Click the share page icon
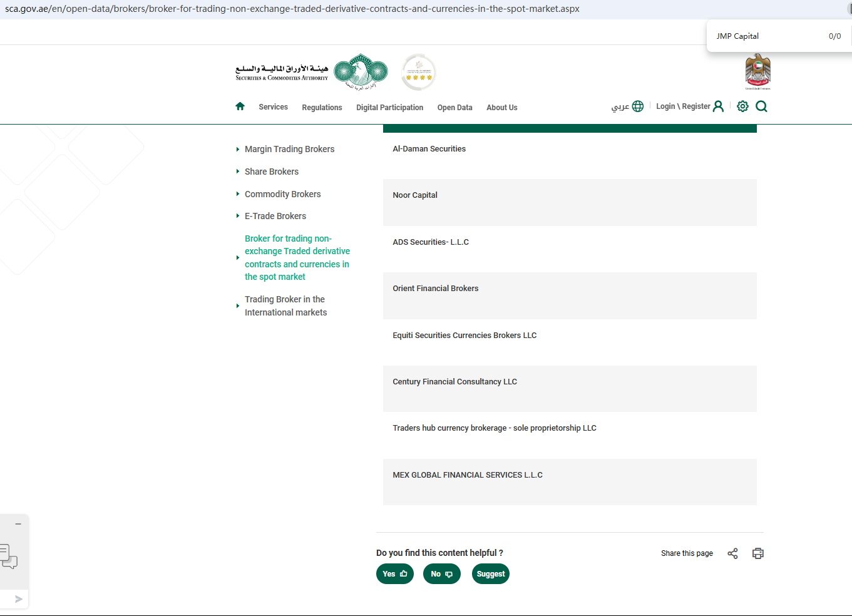Screen dimensions: 852x616 click(x=732, y=553)
